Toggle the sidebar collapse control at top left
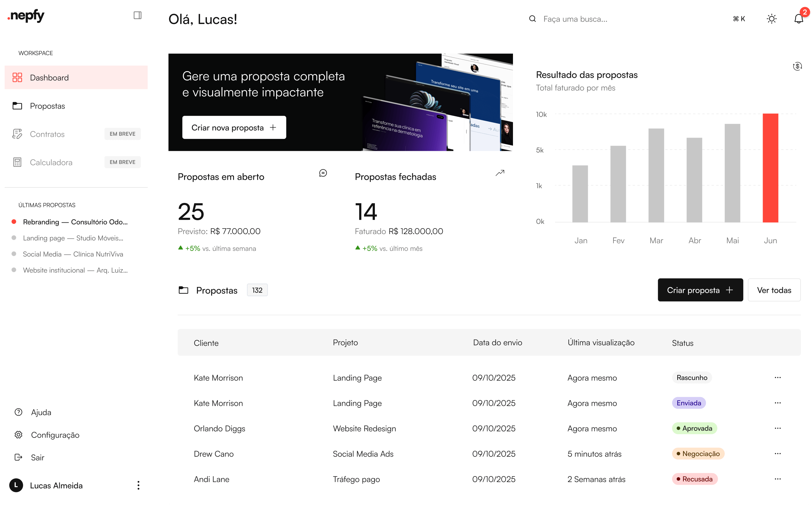Screen dimensions: 812x505 click(x=138, y=15)
